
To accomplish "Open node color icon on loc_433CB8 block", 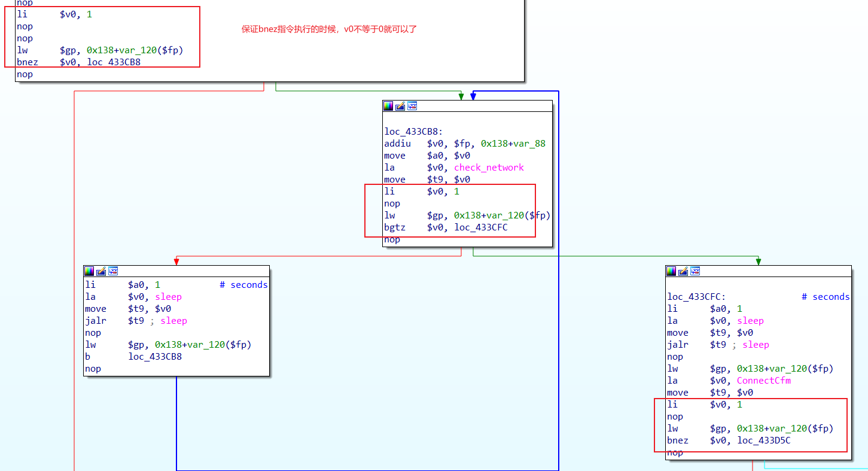I will [388, 106].
